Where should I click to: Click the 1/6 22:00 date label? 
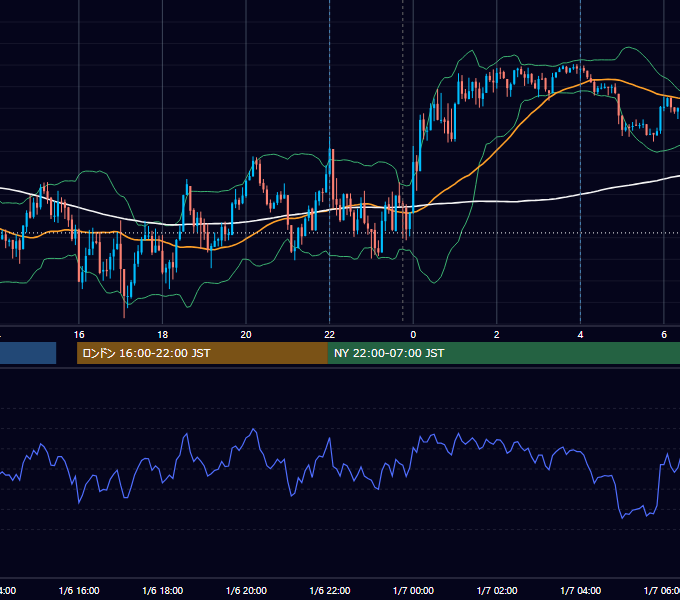(x=330, y=590)
